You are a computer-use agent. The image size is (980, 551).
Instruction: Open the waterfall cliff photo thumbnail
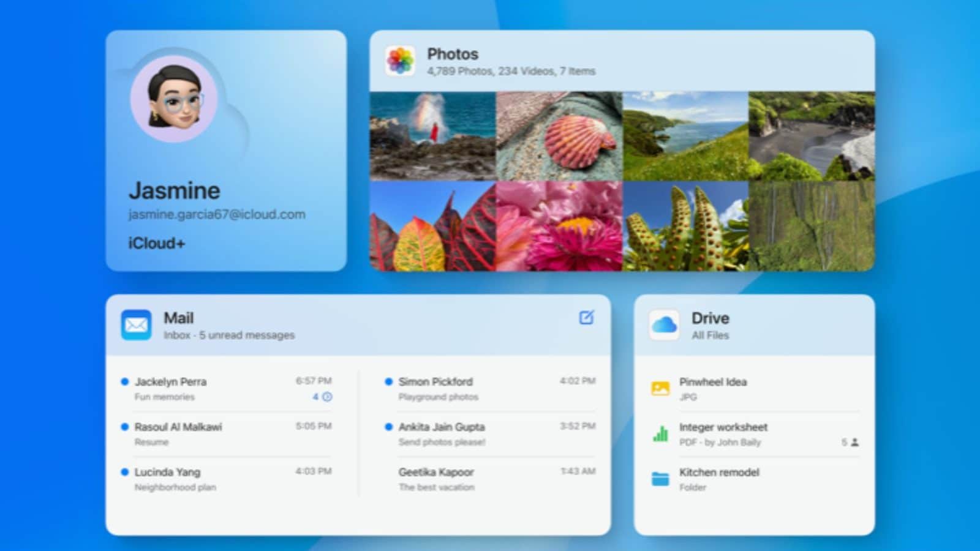812,226
